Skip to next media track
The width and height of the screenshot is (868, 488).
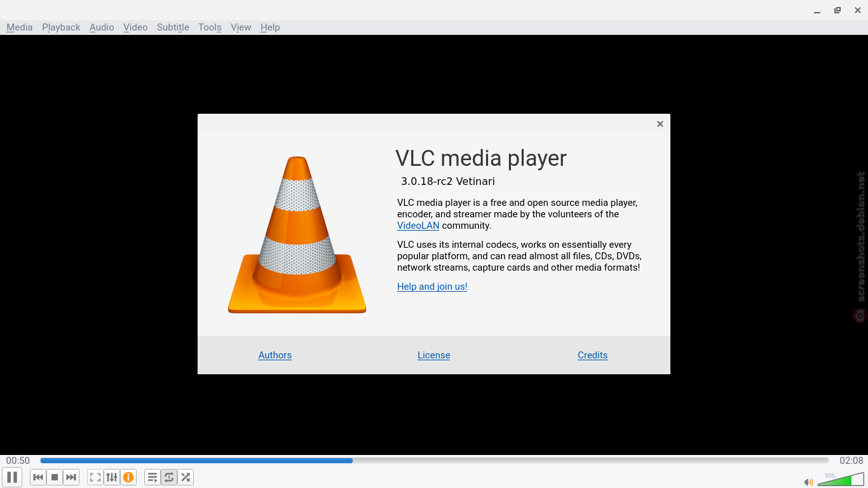tap(71, 477)
